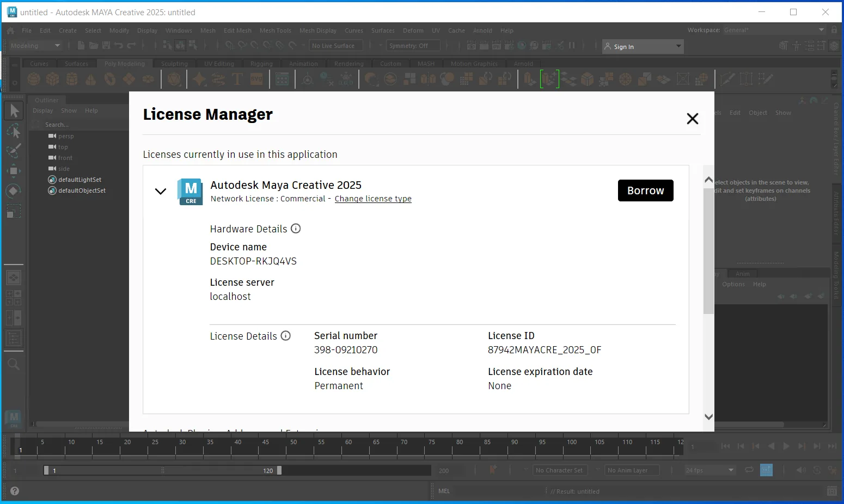The height and width of the screenshot is (504, 844).
Task: Click the Polygon Cylinder shelf icon
Action: [x=72, y=79]
